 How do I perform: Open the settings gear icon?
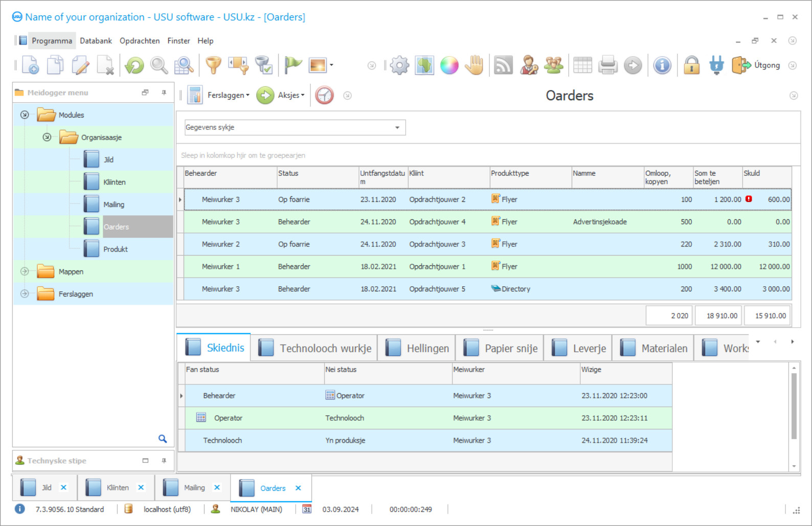[399, 65]
